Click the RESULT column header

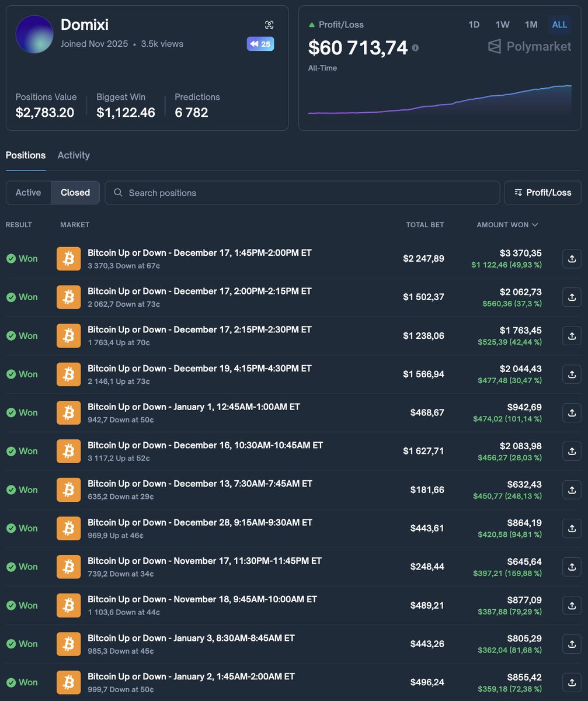19,225
